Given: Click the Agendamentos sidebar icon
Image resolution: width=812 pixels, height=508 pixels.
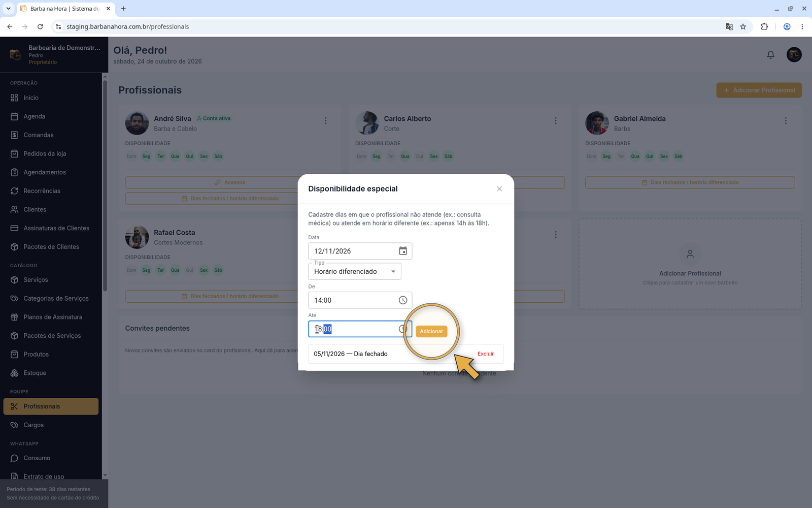Looking at the screenshot, I should (x=14, y=172).
